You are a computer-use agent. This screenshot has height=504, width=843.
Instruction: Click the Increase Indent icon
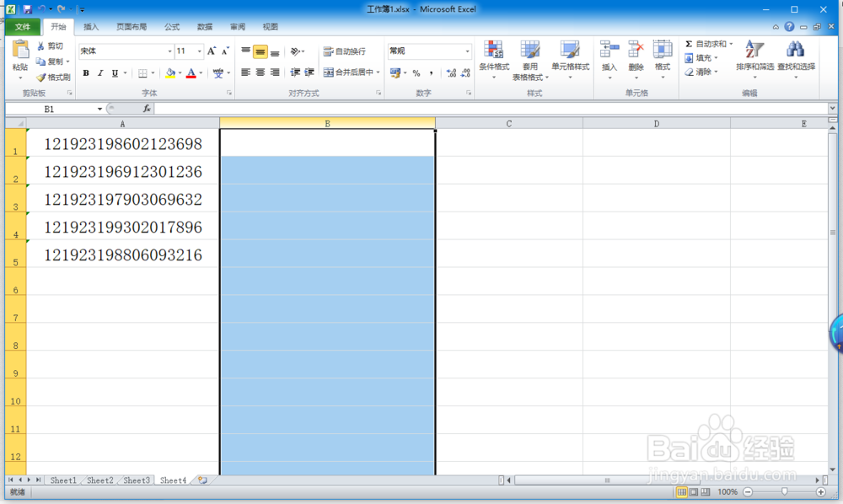click(x=309, y=72)
